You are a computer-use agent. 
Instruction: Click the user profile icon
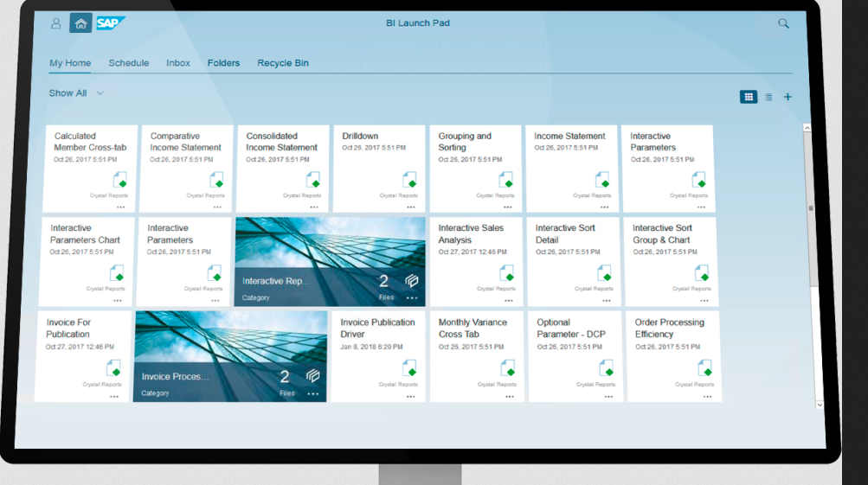click(x=56, y=23)
